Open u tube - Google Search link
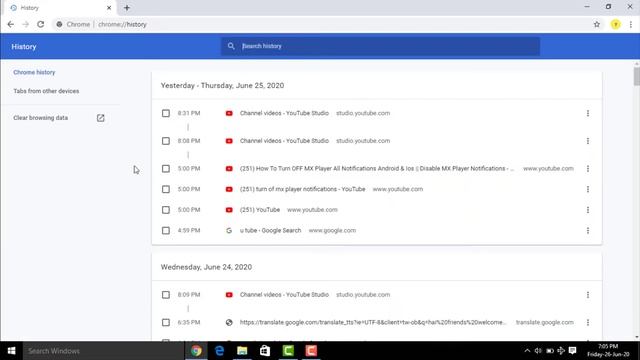The width and height of the screenshot is (640, 360). (x=270, y=231)
